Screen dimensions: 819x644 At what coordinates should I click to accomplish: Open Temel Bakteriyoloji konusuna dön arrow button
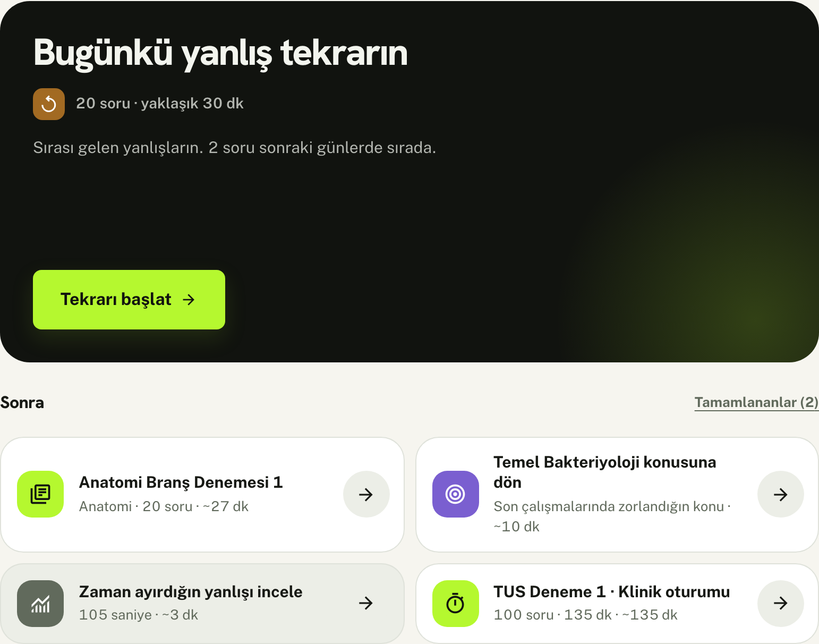pyautogui.click(x=781, y=494)
